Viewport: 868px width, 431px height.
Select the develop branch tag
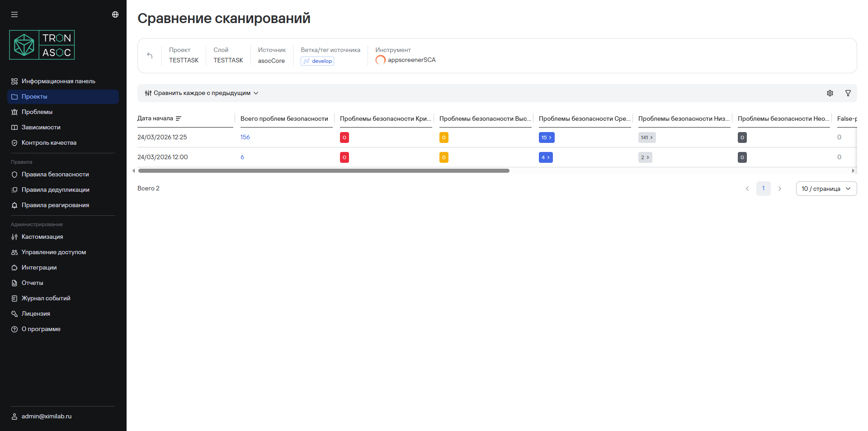[317, 61]
